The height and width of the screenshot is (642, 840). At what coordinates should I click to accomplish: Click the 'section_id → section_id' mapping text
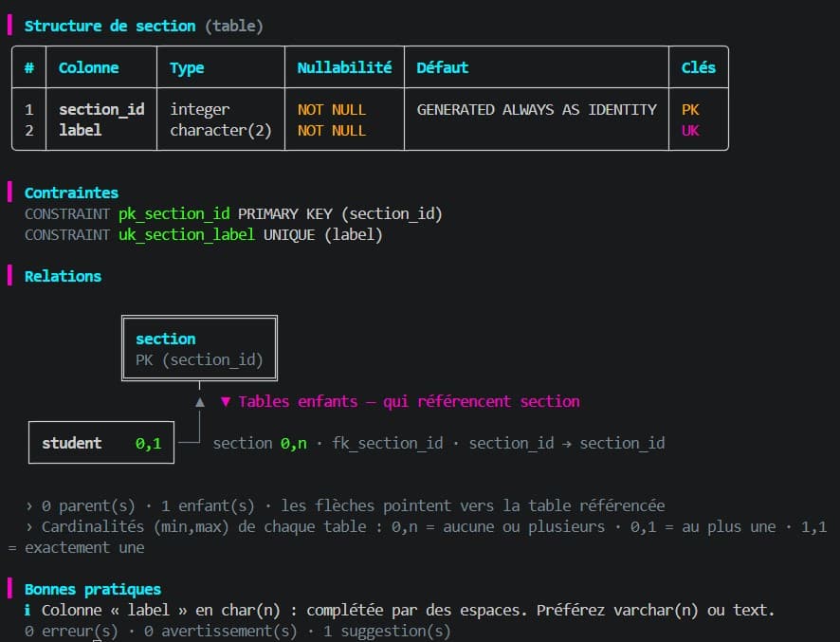pyautogui.click(x=567, y=444)
